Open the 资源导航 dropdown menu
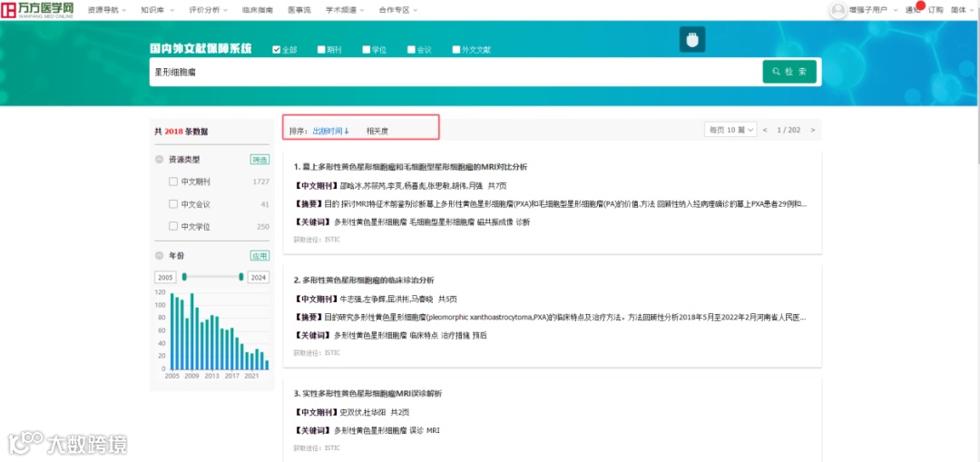The height and width of the screenshot is (462, 980). (107, 10)
